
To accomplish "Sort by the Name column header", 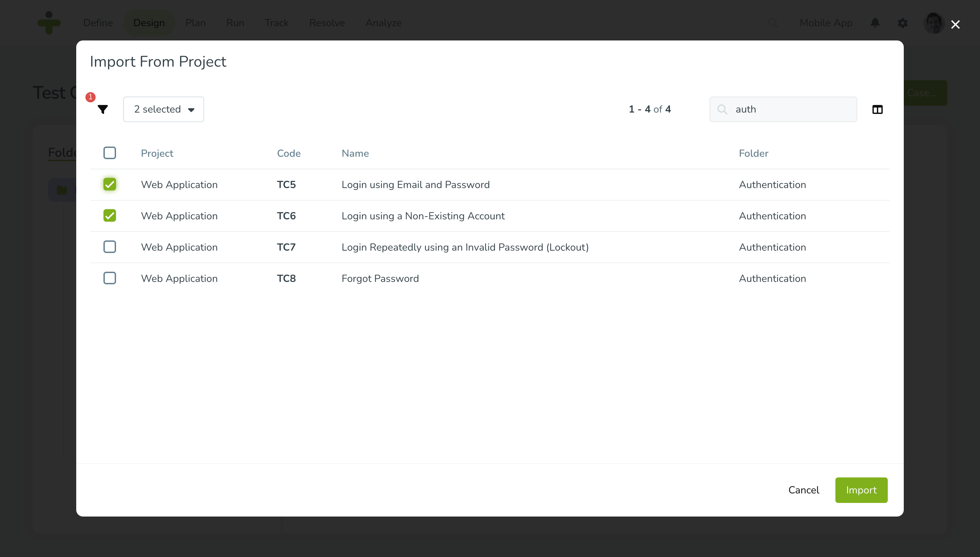I will [x=355, y=153].
